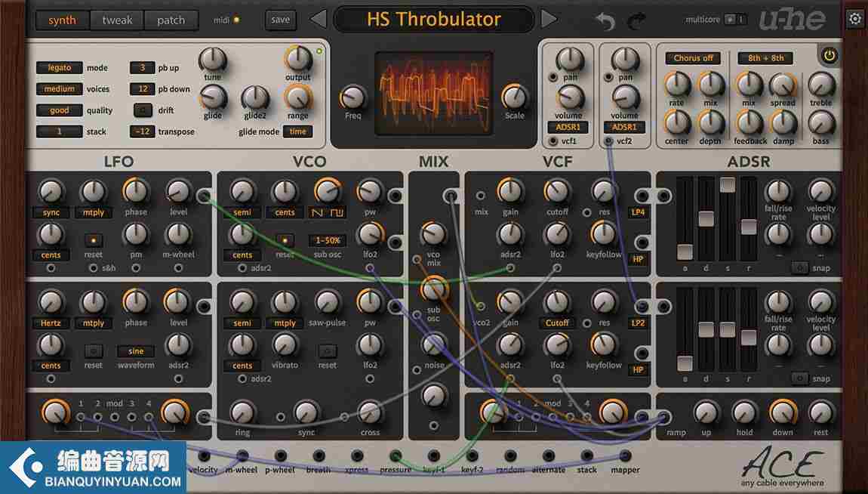This screenshot has width=868, height=494.
Task: Click the glide knob
Action: [213, 98]
